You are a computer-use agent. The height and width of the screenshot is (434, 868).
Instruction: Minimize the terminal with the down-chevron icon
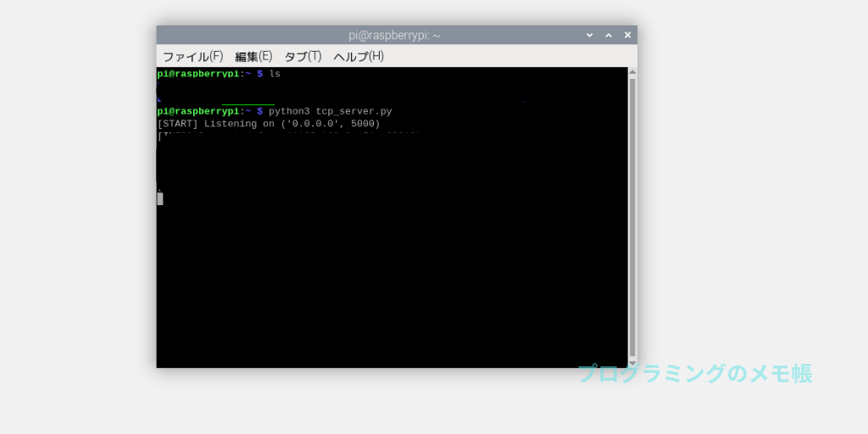point(590,35)
